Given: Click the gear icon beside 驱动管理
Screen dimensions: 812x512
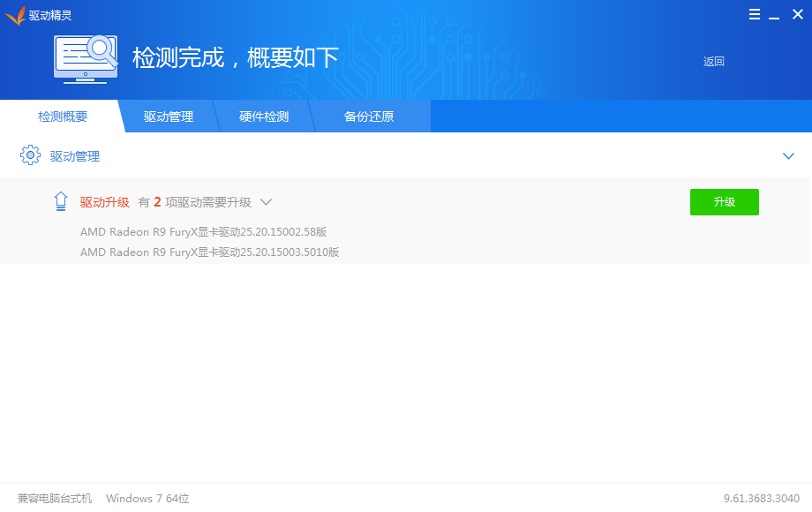Looking at the screenshot, I should (x=30, y=156).
